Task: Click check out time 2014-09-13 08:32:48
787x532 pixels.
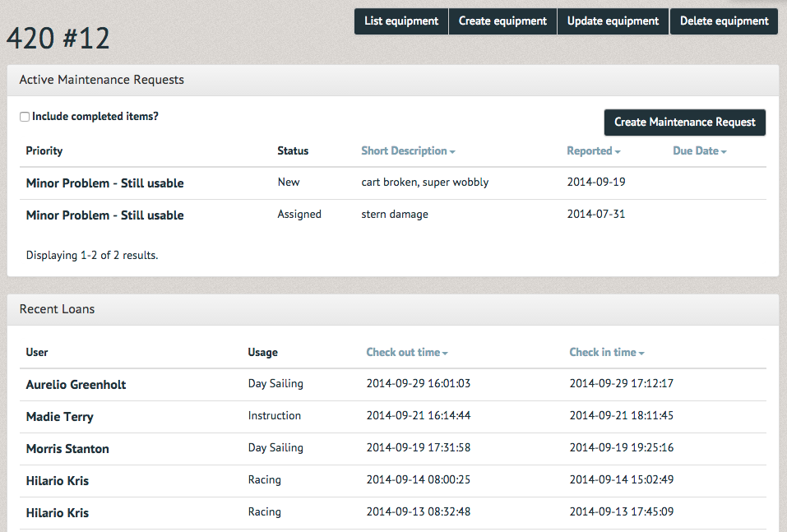Action: (418, 512)
